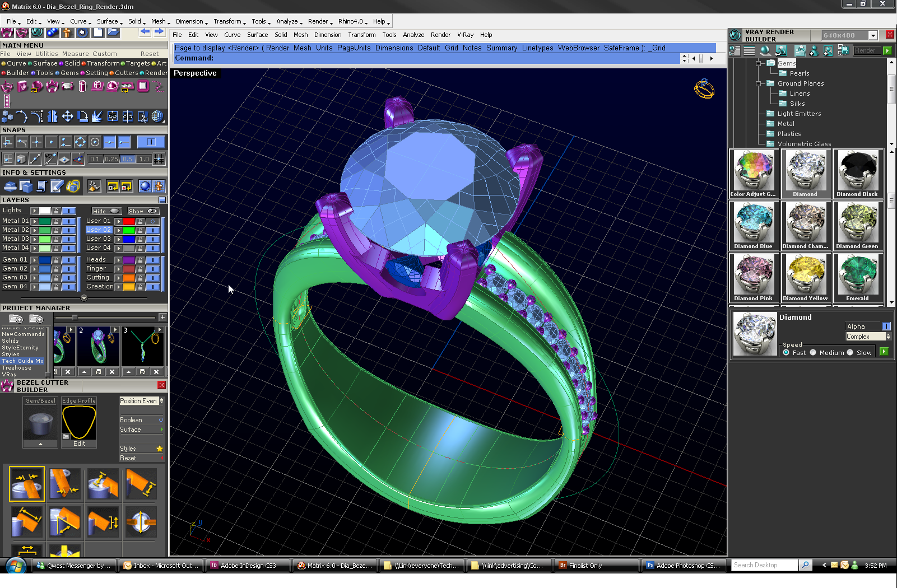Viewport: 897px width, 588px height.
Task: Click the stacked blue cubes icon
Action: tap(7, 116)
